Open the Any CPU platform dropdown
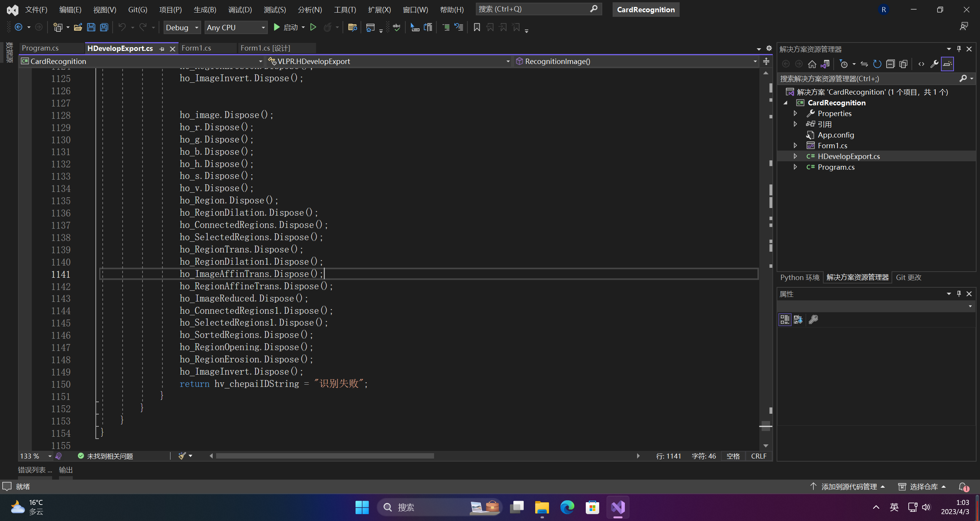 click(x=235, y=28)
